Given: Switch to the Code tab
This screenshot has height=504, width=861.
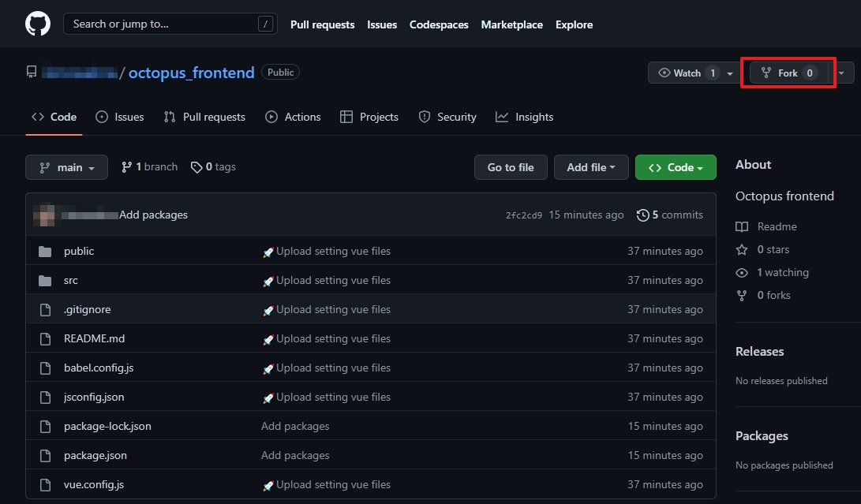Looking at the screenshot, I should (54, 117).
